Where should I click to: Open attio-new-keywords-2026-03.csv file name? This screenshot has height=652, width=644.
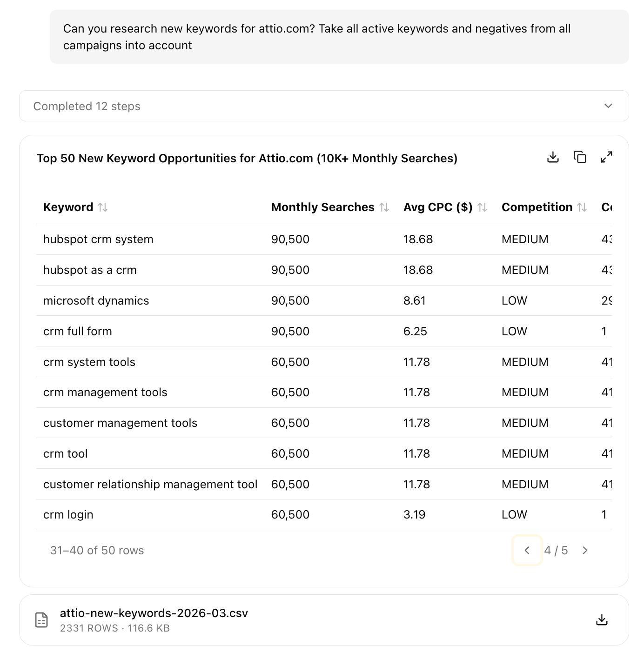pos(154,613)
